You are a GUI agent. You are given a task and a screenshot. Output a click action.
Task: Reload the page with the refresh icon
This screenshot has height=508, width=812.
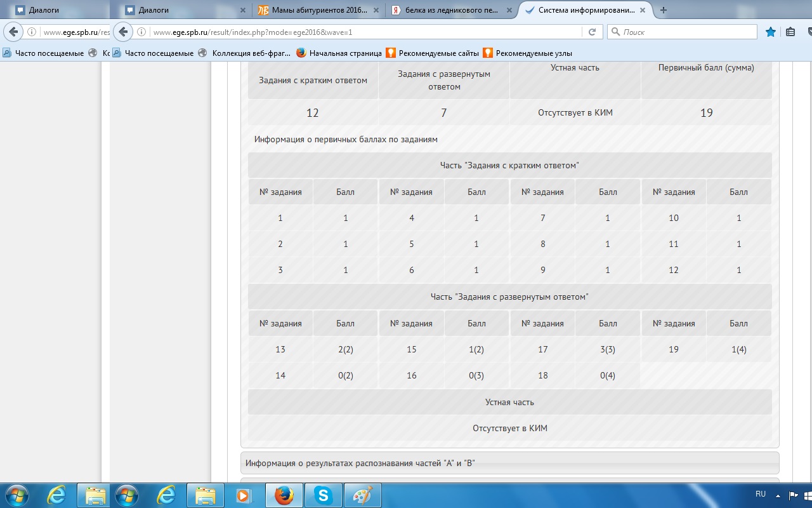tap(592, 32)
